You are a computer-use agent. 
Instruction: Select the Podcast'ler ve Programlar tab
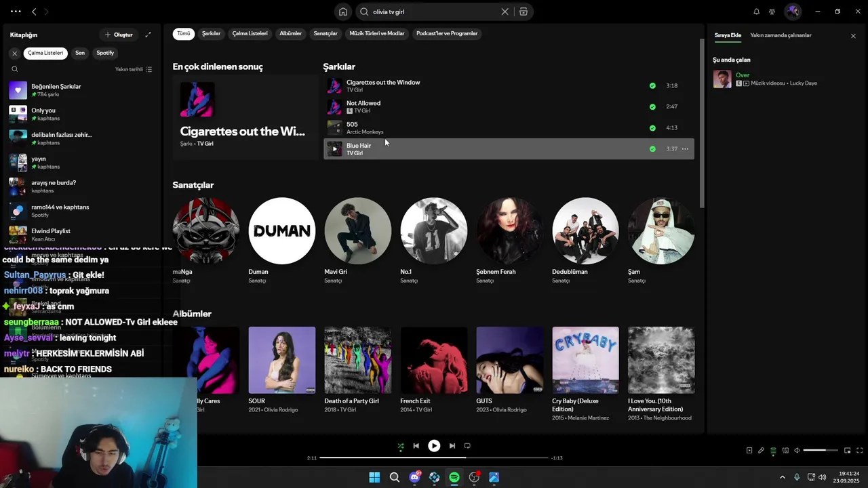447,34
